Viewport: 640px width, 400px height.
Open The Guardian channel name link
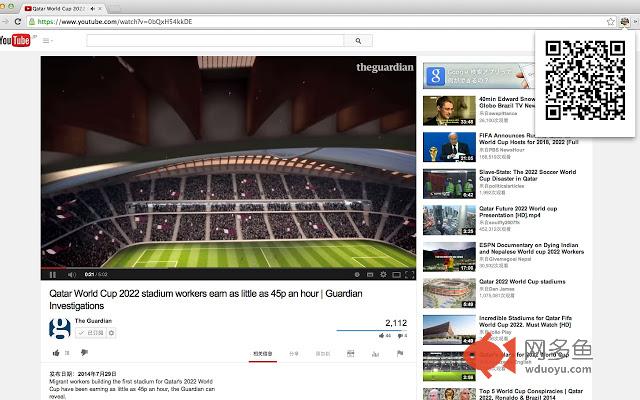(93, 321)
